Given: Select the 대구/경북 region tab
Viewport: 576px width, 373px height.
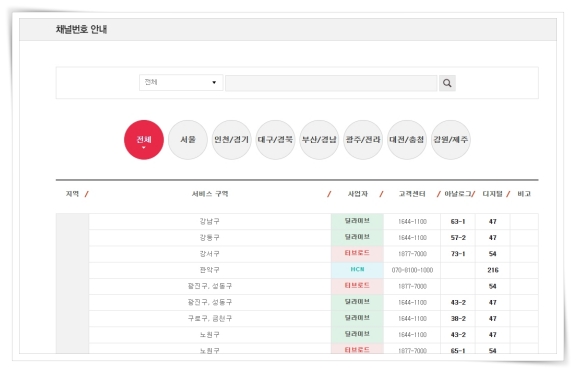Looking at the screenshot, I should coord(275,140).
